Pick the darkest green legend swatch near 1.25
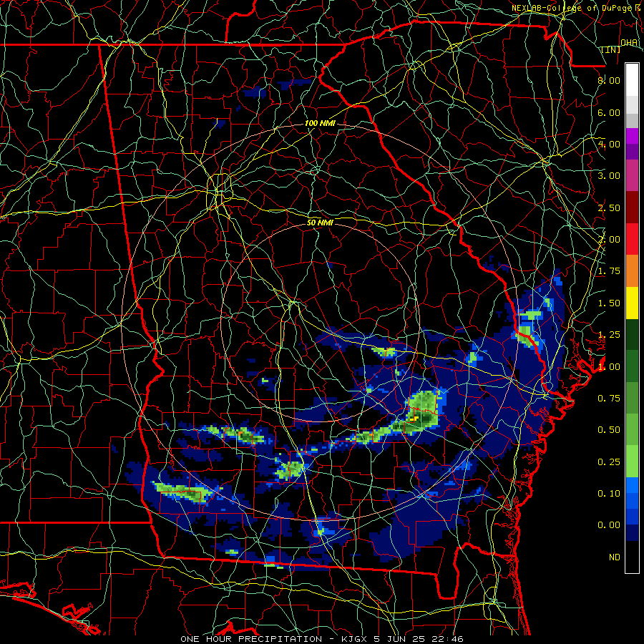Viewport: 644px width, 644px height. coord(632,334)
